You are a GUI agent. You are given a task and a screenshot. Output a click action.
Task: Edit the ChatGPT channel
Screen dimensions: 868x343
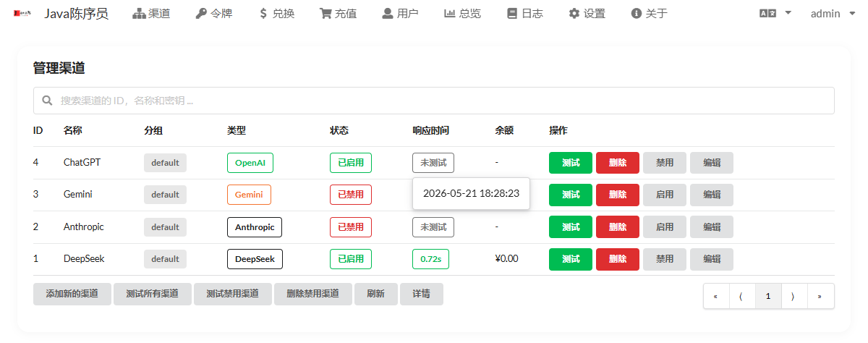(x=712, y=163)
